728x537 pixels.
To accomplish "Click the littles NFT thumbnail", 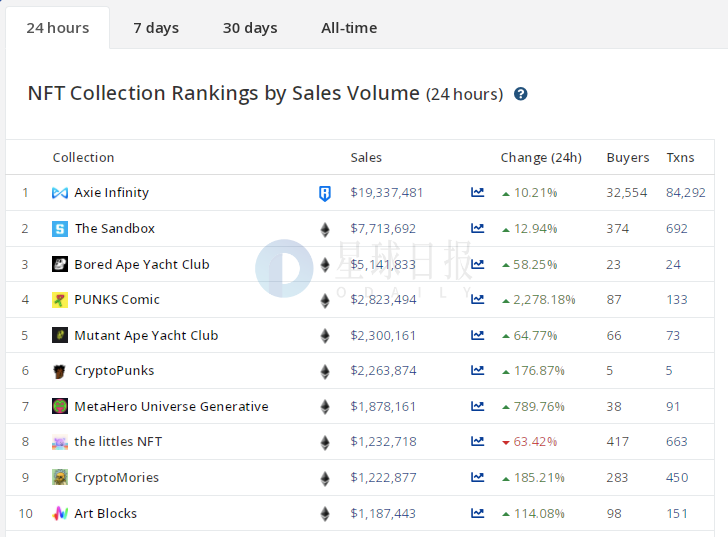I will (x=60, y=442).
